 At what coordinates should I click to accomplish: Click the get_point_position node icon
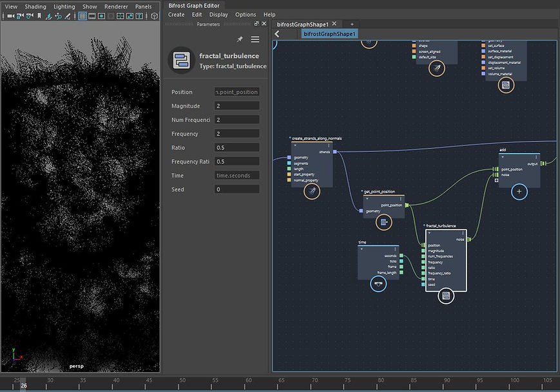pos(384,222)
